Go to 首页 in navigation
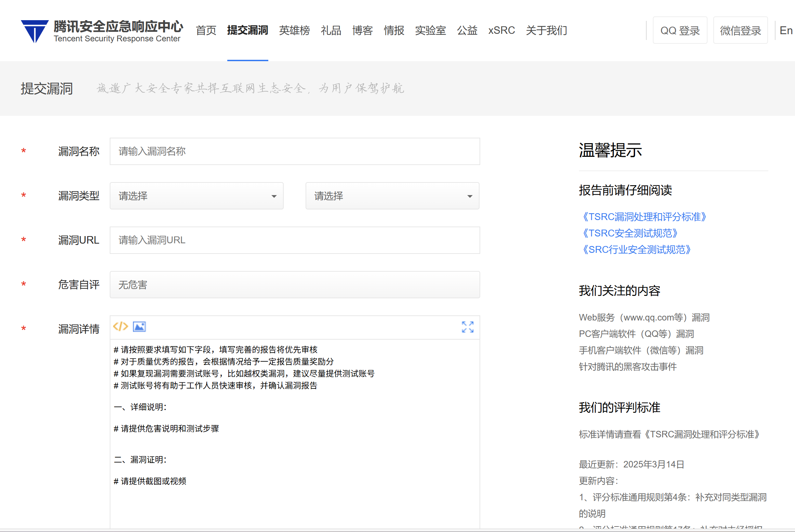The width and height of the screenshot is (795, 532). (206, 30)
